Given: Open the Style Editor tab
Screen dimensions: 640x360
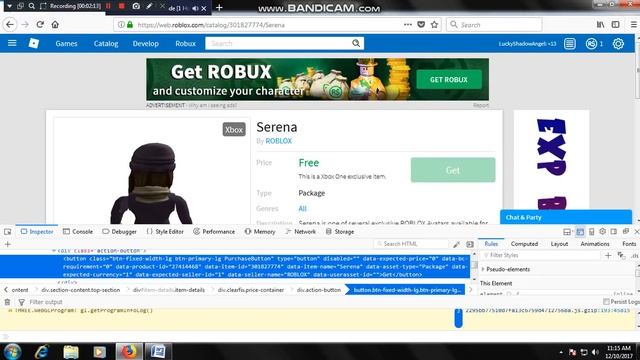Looking at the screenshot, I should pyautogui.click(x=165, y=231).
